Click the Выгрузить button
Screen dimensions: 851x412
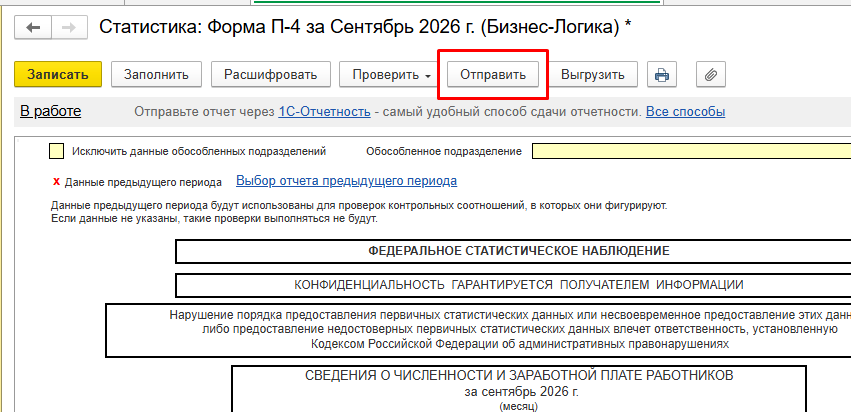click(x=593, y=74)
